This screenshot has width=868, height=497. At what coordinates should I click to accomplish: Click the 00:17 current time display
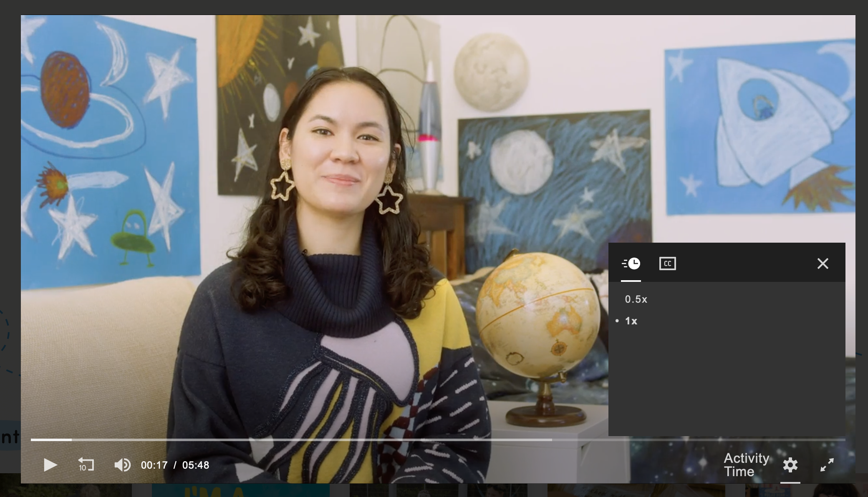click(154, 465)
